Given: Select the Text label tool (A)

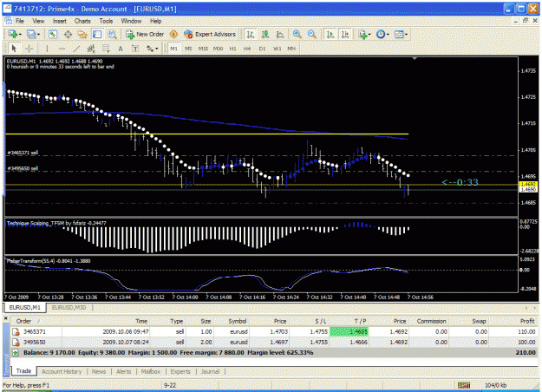Looking at the screenshot, I should (121, 49).
